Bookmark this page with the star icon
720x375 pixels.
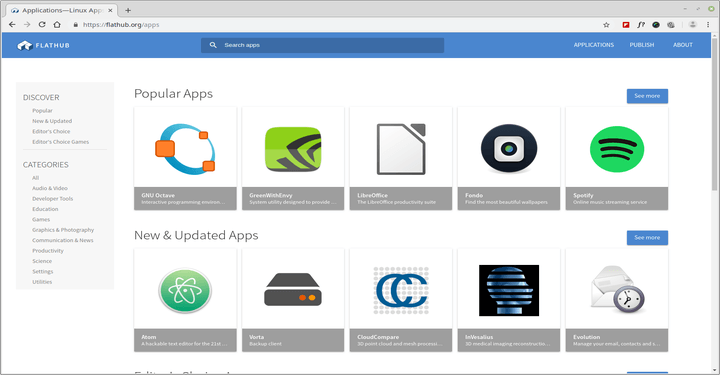coord(606,25)
